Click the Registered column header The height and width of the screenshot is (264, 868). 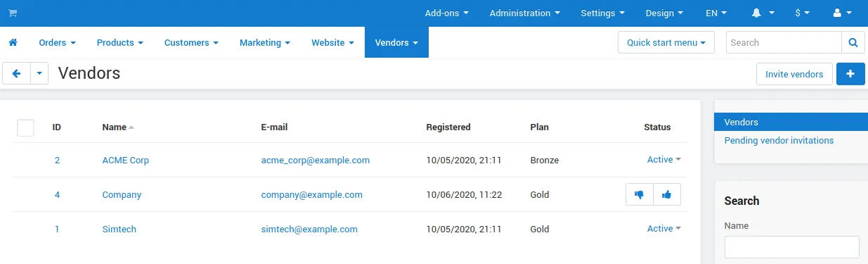coord(448,127)
